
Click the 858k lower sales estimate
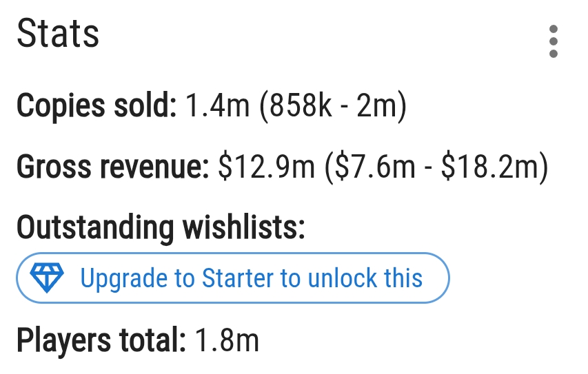[x=300, y=106]
